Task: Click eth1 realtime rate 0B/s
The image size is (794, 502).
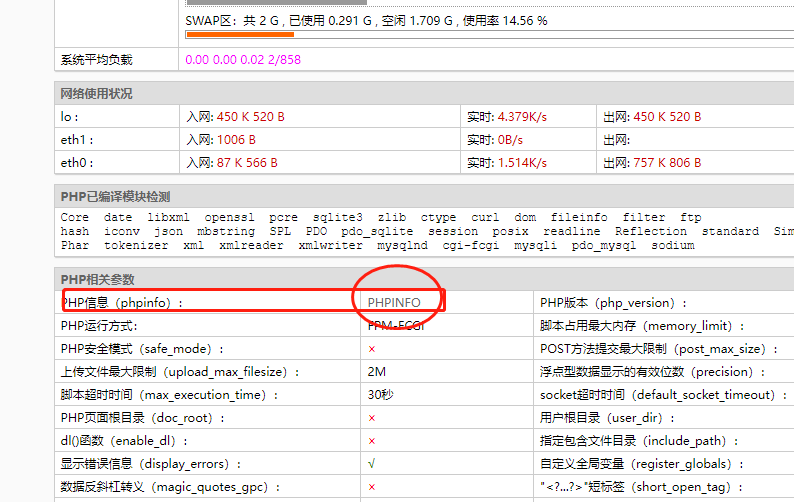Action: point(510,140)
